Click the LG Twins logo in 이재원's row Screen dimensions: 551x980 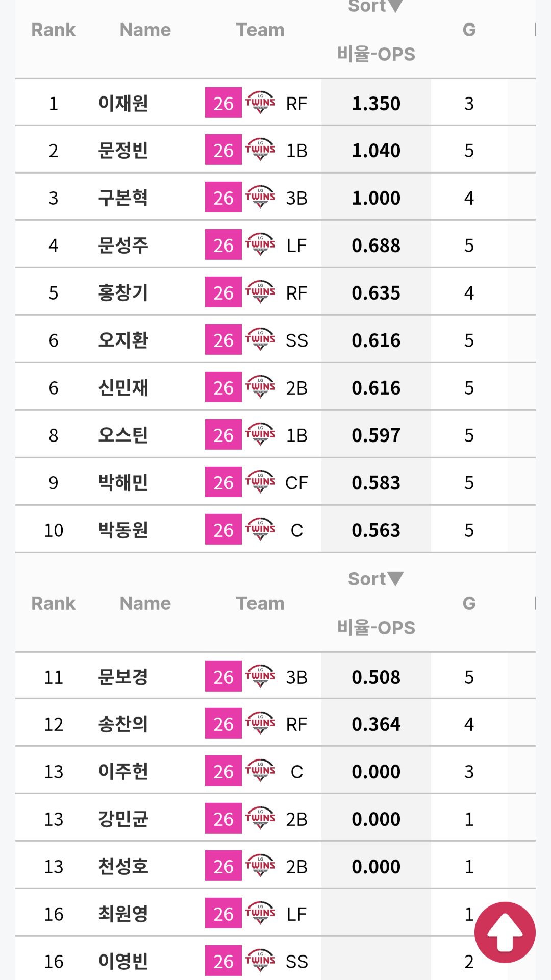(260, 103)
